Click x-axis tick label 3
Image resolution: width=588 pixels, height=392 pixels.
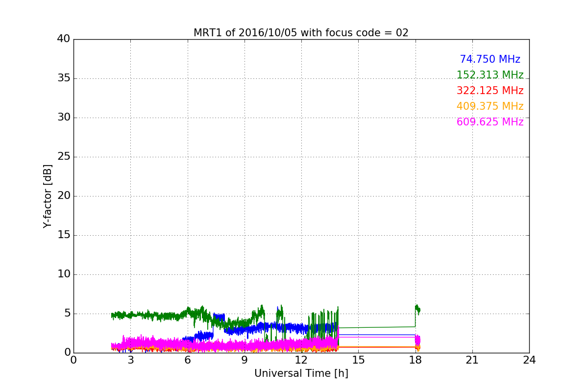click(130, 360)
